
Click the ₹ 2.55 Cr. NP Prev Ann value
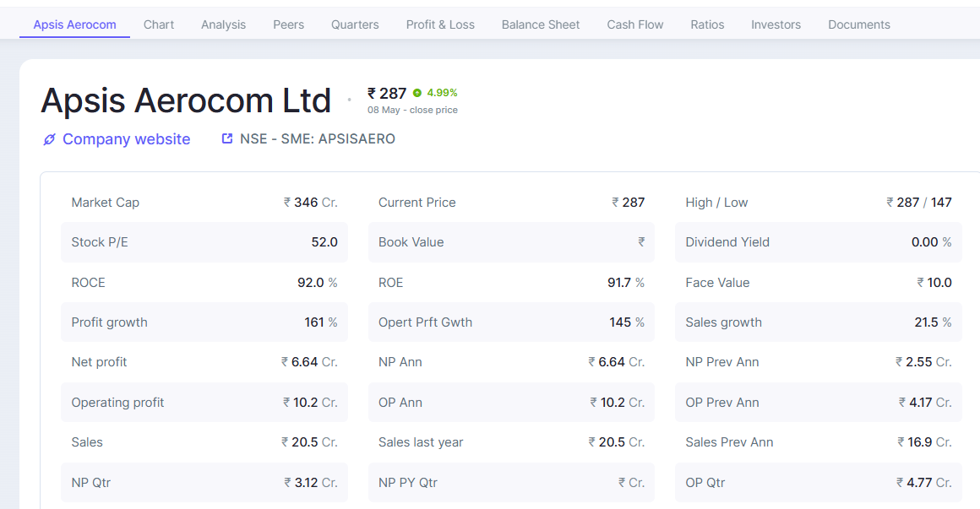923,362
